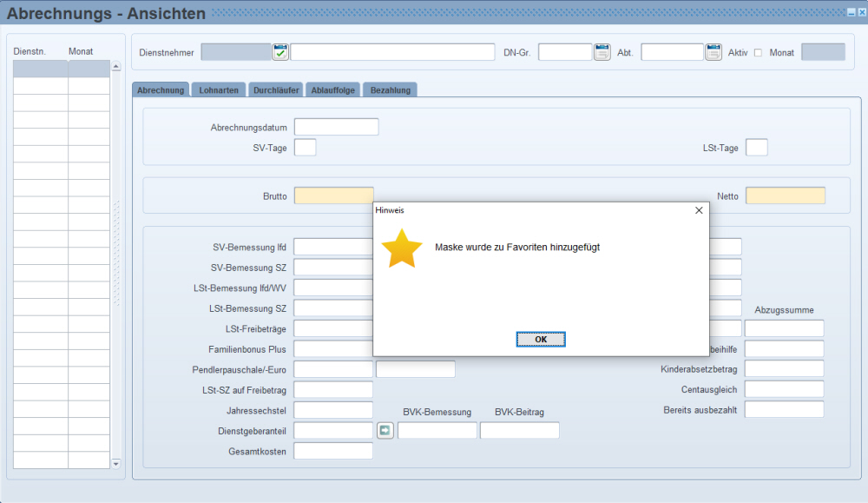
Task: Click the arrow button beside Dienstgeberanteil
Action: pyautogui.click(x=385, y=430)
